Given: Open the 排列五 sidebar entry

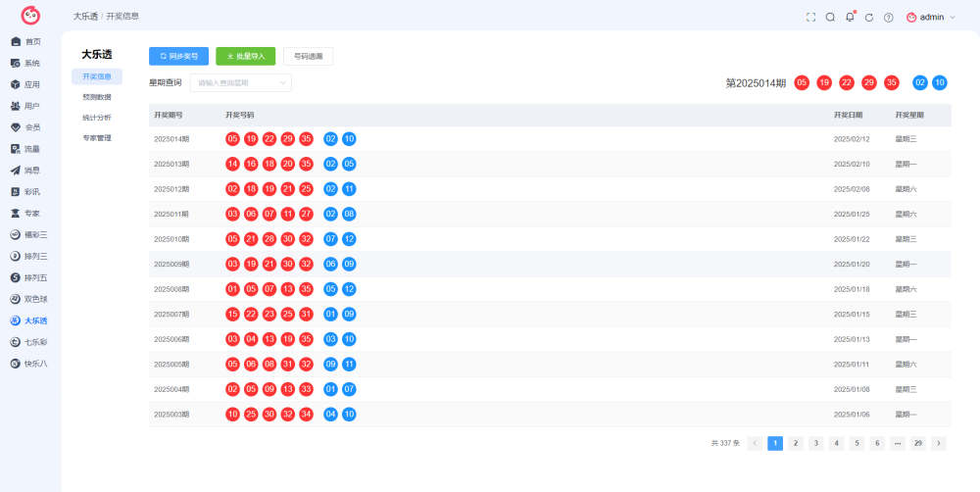Looking at the screenshot, I should [29, 277].
